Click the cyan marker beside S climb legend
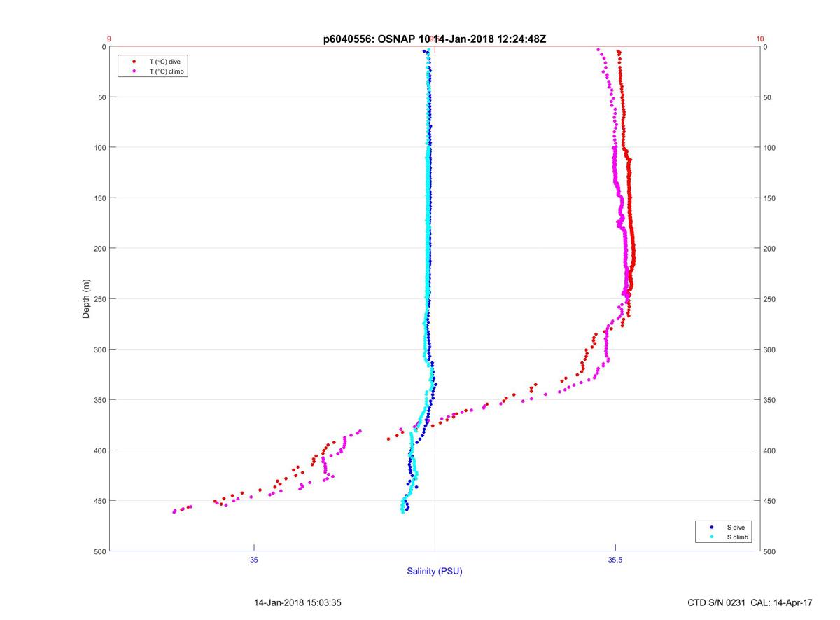Viewport: 840px width, 620px height. (711, 537)
